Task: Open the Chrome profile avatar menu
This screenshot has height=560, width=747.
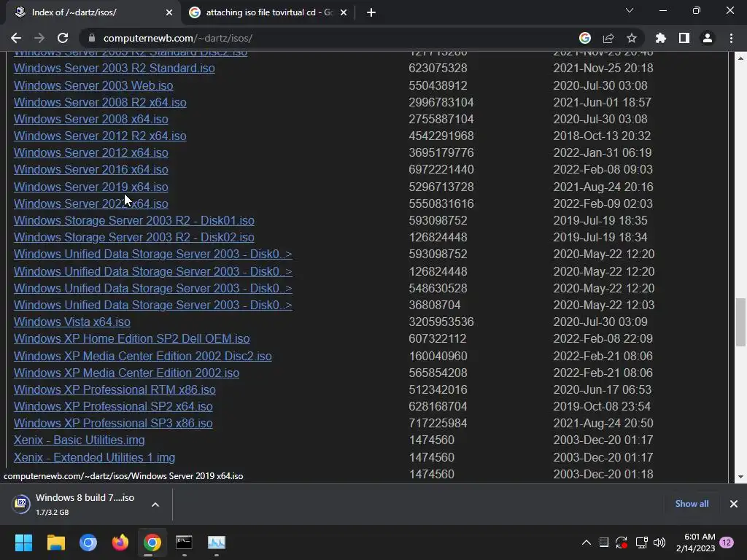Action: (x=708, y=38)
